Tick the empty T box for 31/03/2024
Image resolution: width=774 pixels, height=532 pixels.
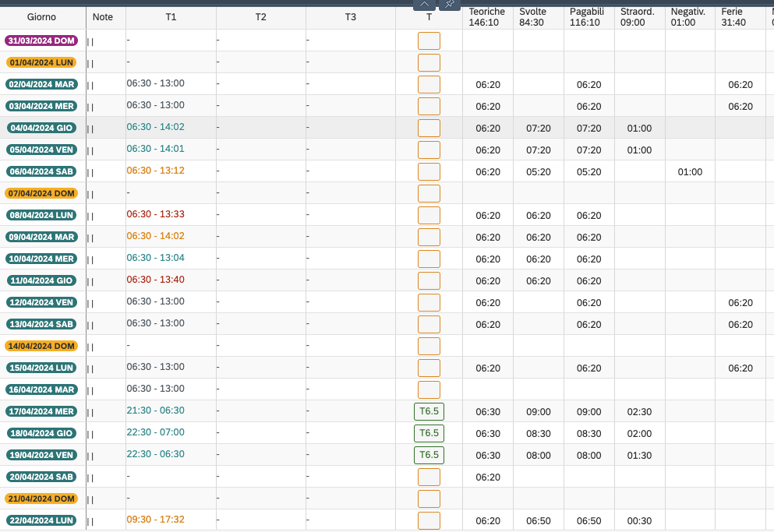429,41
